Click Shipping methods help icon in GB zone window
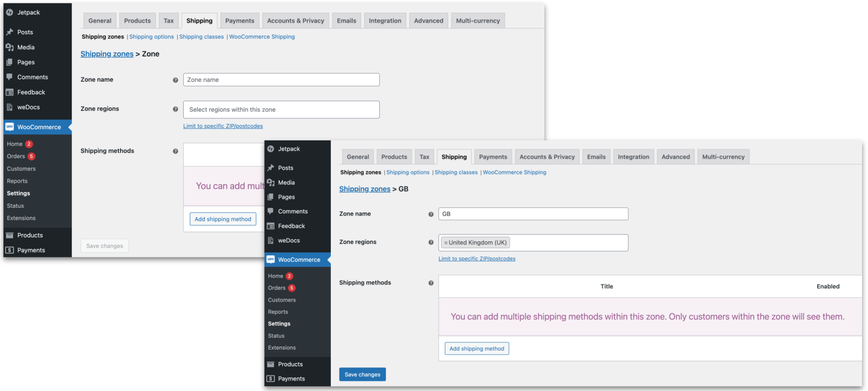 [x=431, y=283]
